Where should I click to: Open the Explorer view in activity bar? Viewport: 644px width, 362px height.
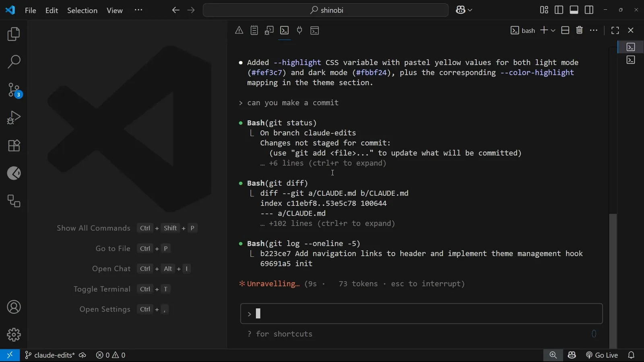[14, 34]
